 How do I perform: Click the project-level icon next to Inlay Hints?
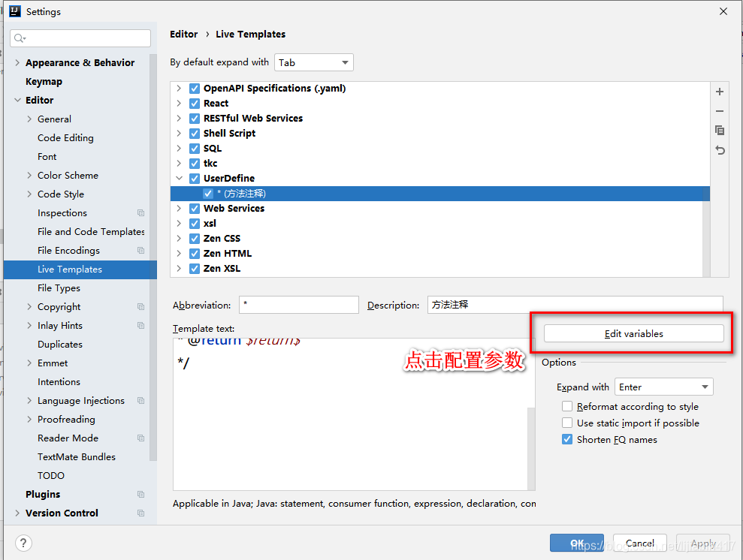point(140,326)
